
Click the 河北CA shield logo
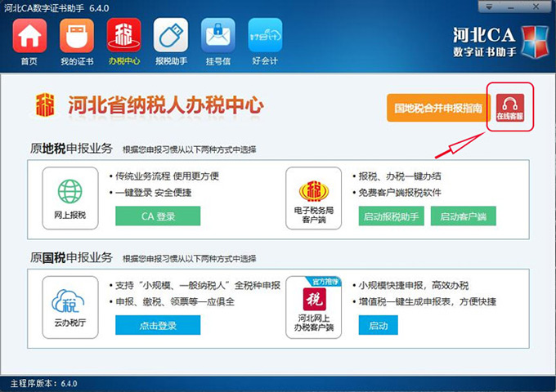pyautogui.click(x=535, y=42)
